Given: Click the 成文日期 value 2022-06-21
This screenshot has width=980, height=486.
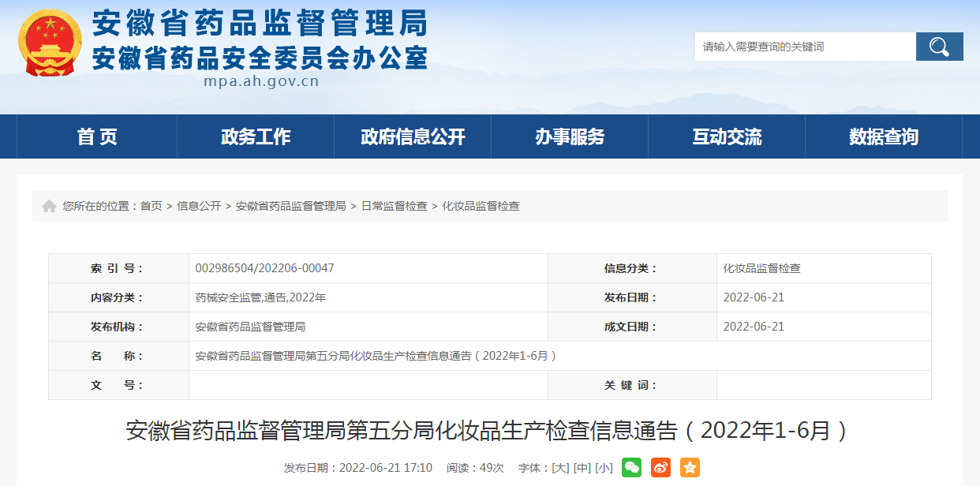Looking at the screenshot, I should (x=754, y=327).
